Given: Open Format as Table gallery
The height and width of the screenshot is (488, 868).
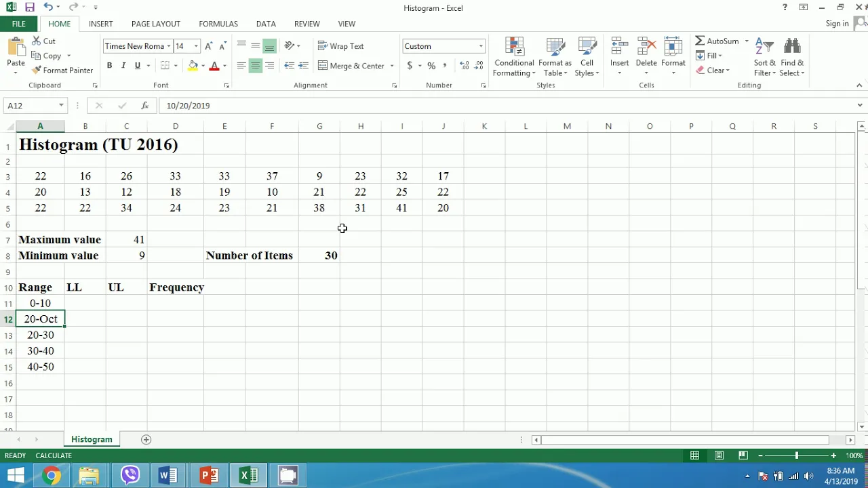Looking at the screenshot, I should click(555, 58).
